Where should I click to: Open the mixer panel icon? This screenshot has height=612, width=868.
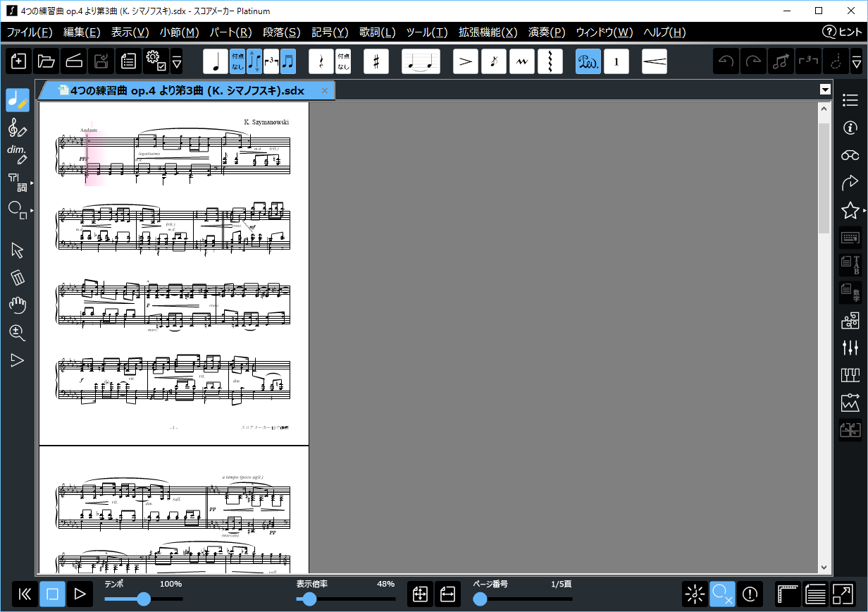850,348
